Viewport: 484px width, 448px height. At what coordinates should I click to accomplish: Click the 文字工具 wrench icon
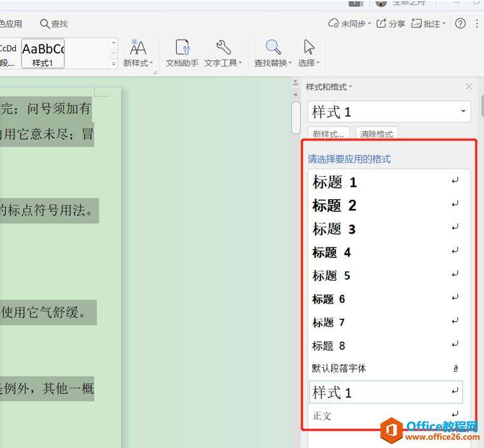coord(223,48)
